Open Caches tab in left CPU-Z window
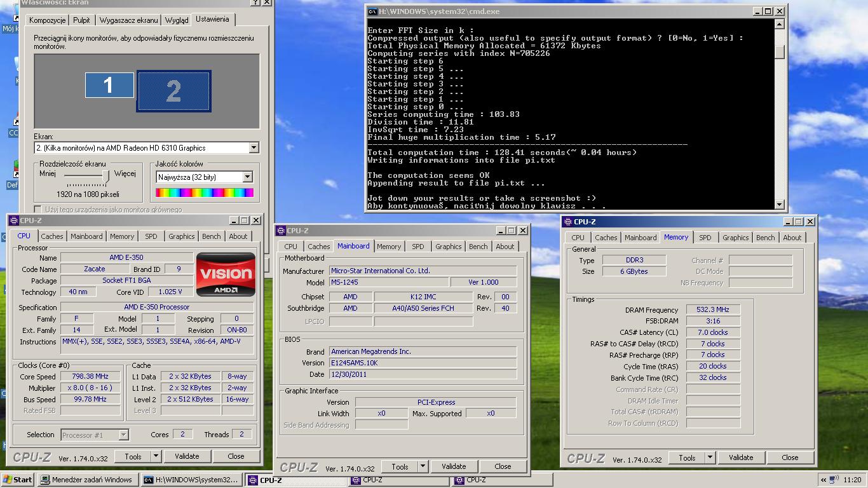This screenshot has width=868, height=488. [x=52, y=236]
